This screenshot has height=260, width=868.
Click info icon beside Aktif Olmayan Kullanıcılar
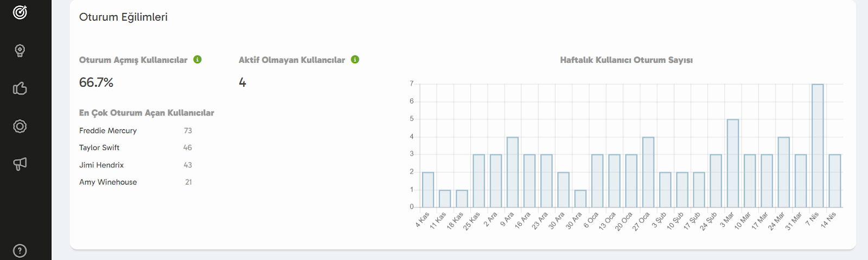click(355, 60)
